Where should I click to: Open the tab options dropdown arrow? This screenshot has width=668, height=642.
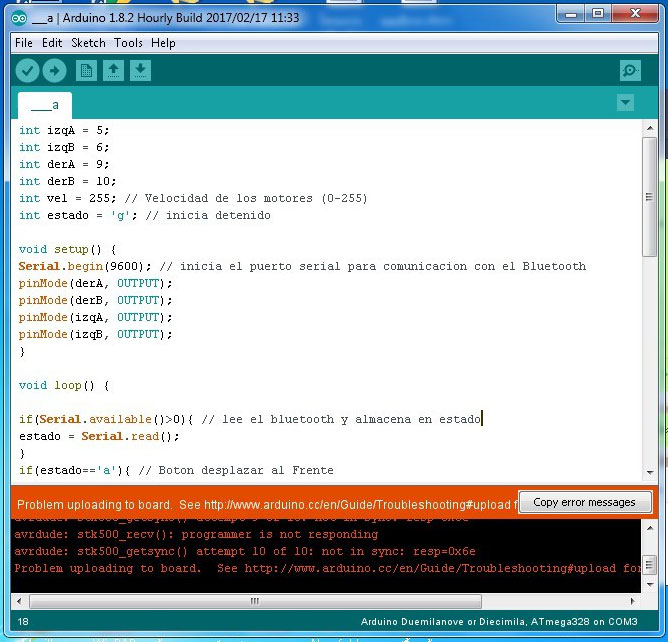coord(625,103)
